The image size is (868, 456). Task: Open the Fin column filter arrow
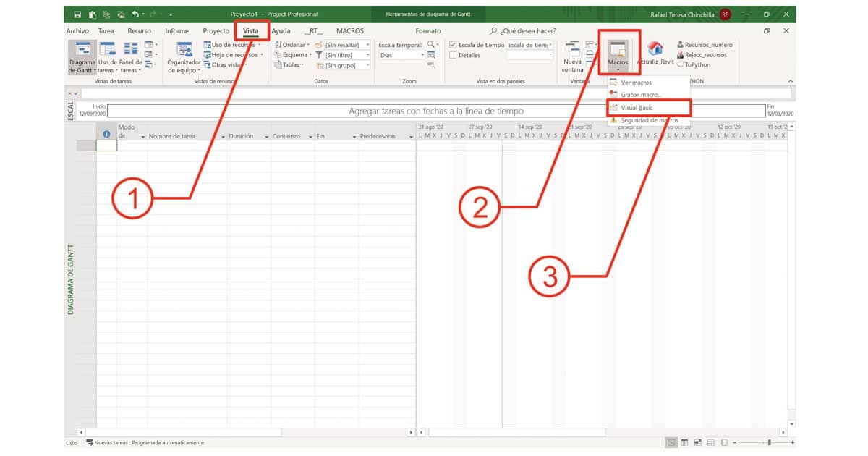click(x=354, y=137)
